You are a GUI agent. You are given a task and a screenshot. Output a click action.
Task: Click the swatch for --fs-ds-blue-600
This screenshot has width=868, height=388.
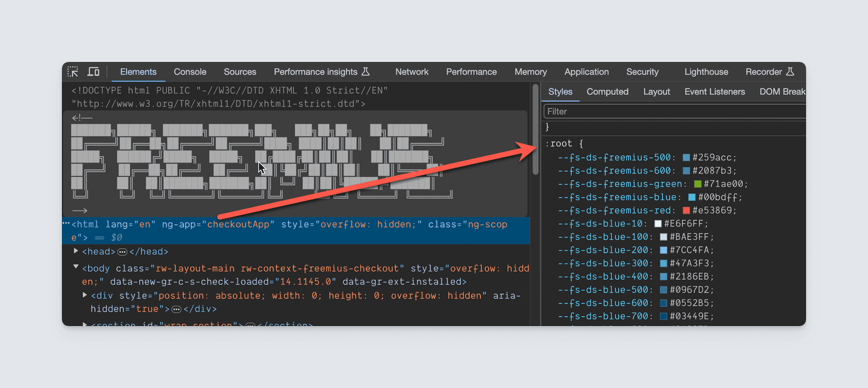point(664,303)
